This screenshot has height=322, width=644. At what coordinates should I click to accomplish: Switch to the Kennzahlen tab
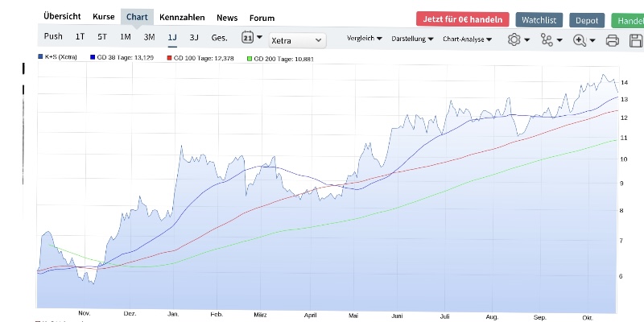click(182, 17)
